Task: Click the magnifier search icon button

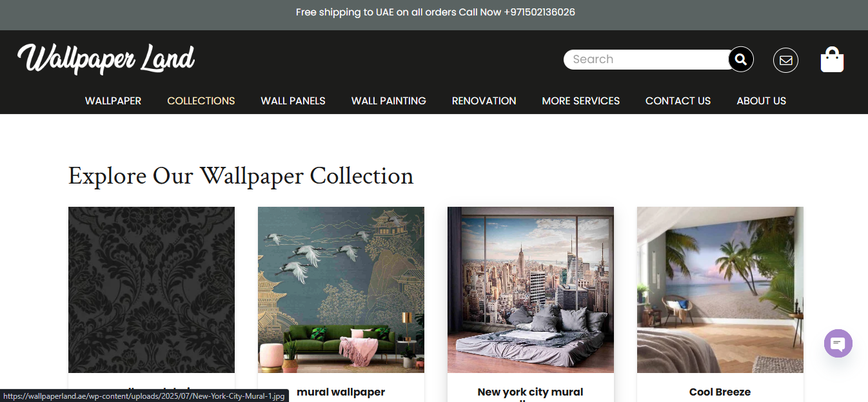Action: tap(741, 59)
